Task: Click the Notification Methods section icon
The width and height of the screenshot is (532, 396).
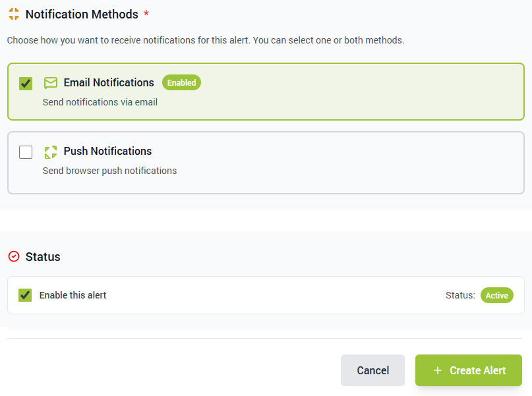Action: (x=13, y=14)
